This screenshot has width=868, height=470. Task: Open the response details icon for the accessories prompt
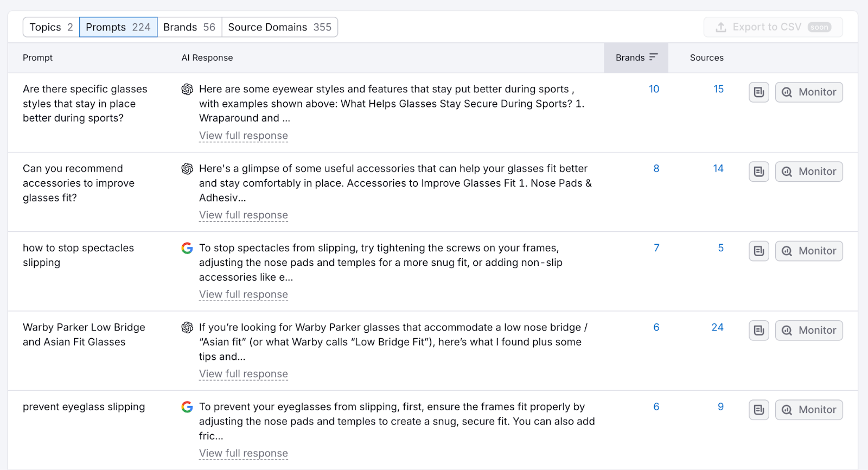[x=759, y=172]
